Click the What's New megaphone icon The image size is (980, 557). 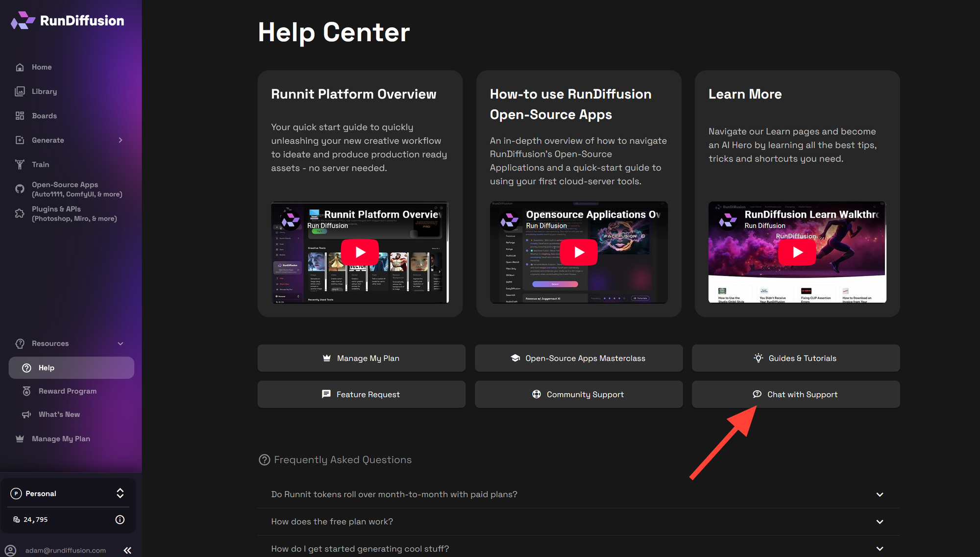coord(26,415)
